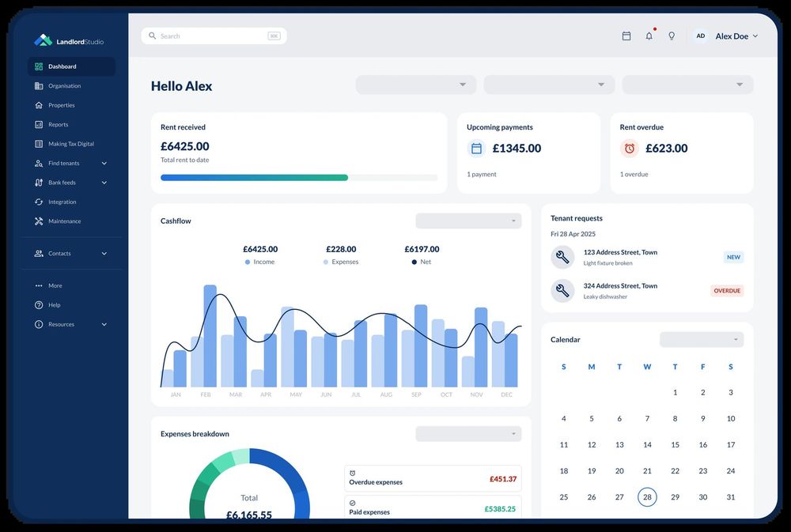Open the Cashflow period dropdown
Viewport: 791px width, 532px height.
point(468,221)
